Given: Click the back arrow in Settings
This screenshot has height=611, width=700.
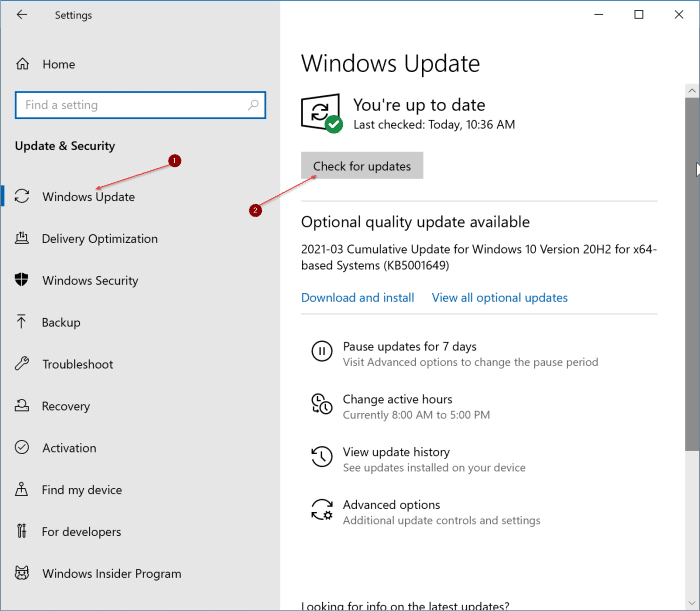Looking at the screenshot, I should (22, 15).
